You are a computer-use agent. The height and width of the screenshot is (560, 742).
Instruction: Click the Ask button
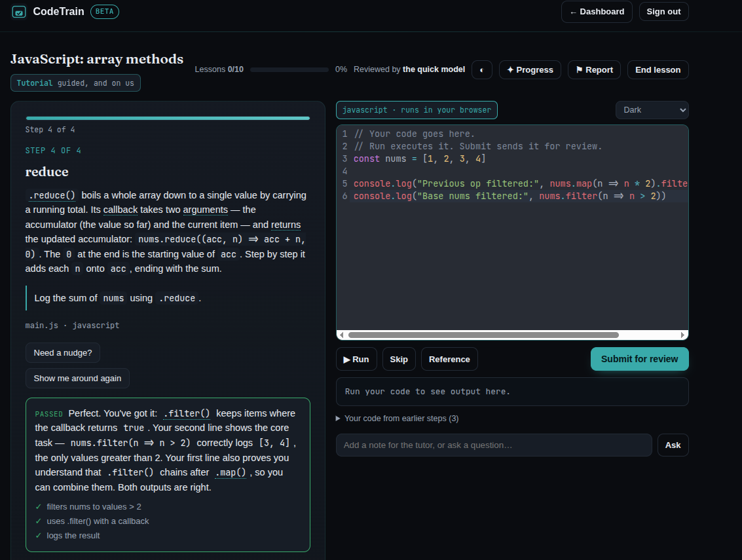[x=673, y=445]
